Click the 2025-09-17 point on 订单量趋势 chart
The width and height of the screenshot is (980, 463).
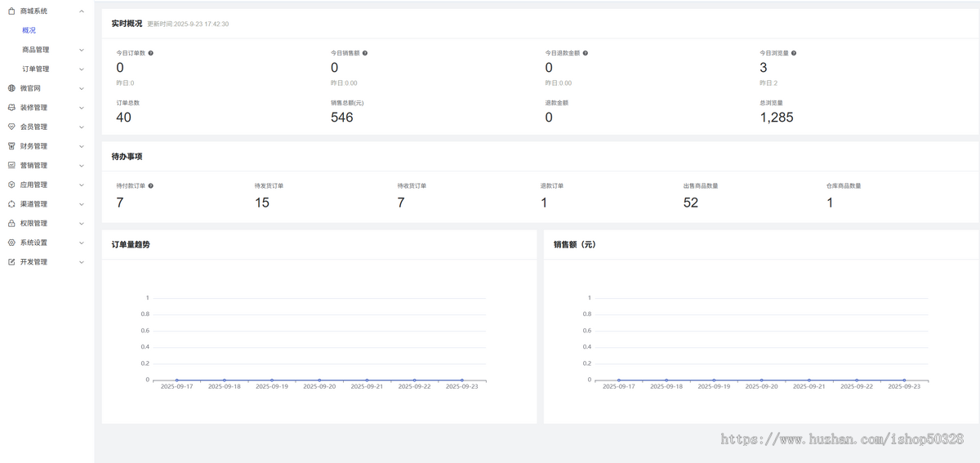tap(177, 380)
